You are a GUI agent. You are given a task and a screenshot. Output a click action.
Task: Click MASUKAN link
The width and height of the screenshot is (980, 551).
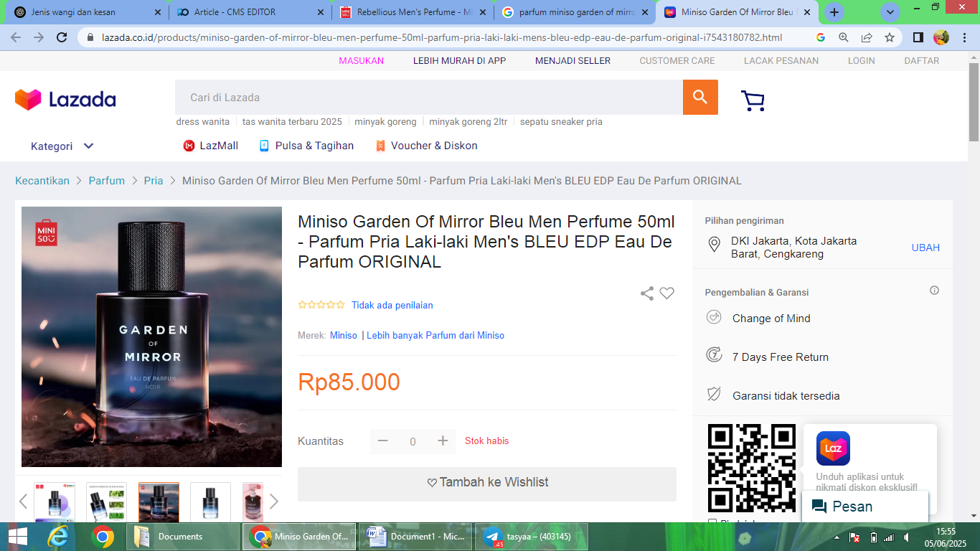(x=362, y=61)
